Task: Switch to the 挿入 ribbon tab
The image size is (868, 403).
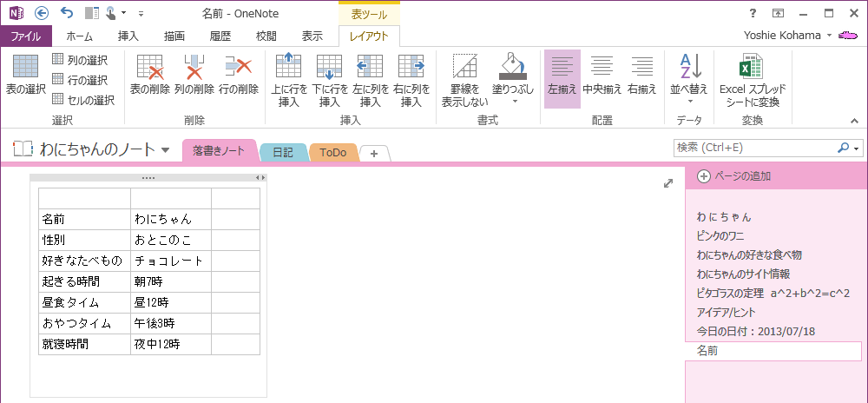Action: (x=128, y=36)
